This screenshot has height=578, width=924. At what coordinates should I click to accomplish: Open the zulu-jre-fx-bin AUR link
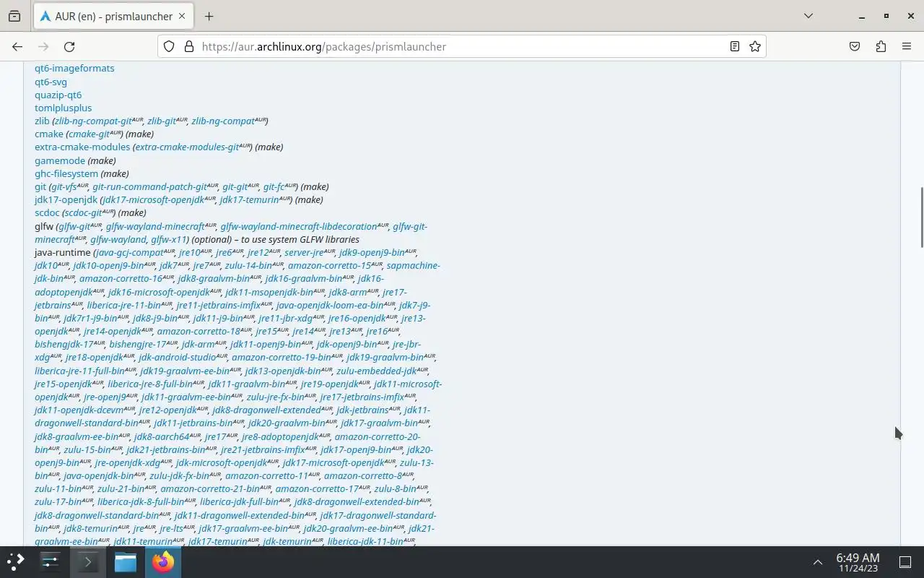coord(276,397)
